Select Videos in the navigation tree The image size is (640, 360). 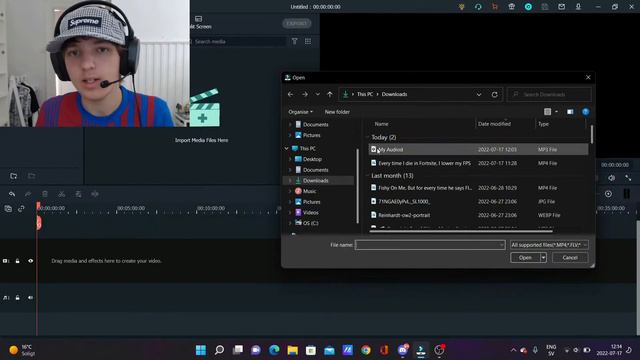[310, 213]
